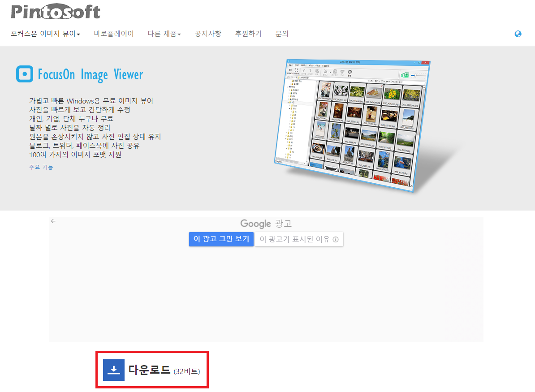Follow the 주요 기능 link
The height and width of the screenshot is (392, 535).
tap(41, 167)
